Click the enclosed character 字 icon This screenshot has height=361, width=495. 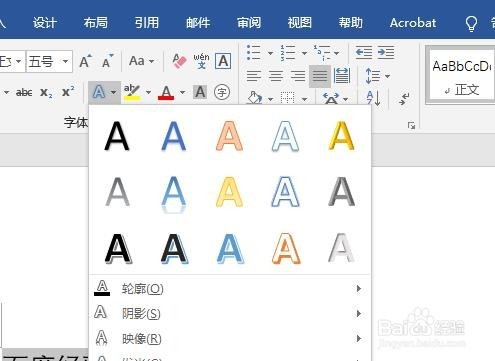coord(222,92)
